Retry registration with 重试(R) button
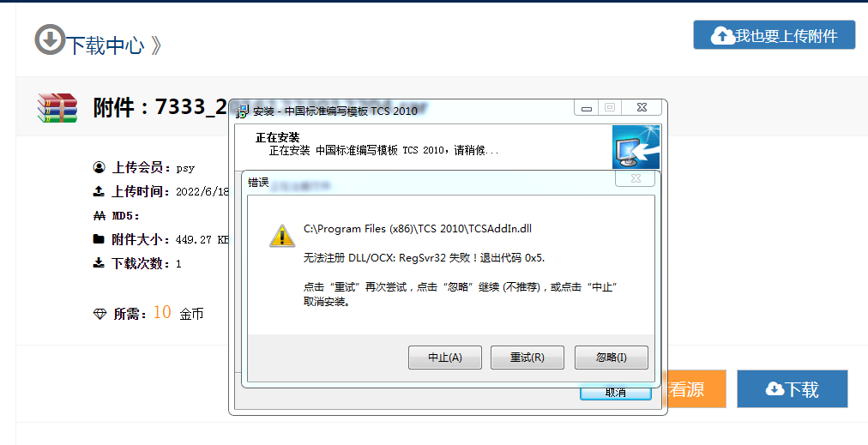This screenshot has width=868, height=445. click(527, 358)
